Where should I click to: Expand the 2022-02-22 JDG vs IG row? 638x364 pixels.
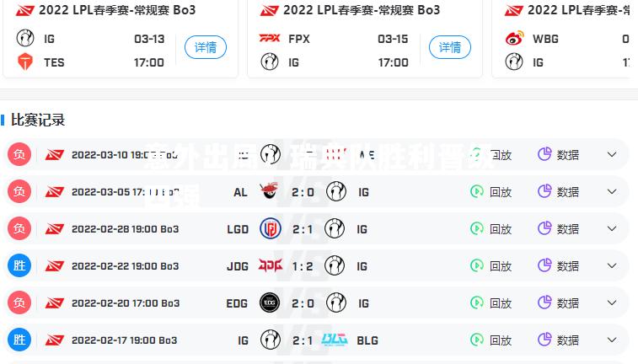(x=612, y=265)
